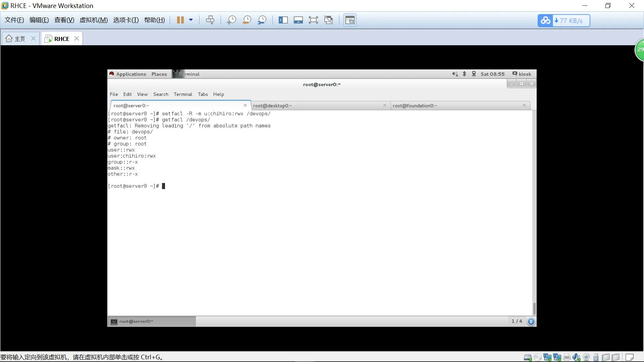Adjust the guest volume speaker icon
644x362 pixels.
pyautogui.click(x=454, y=74)
